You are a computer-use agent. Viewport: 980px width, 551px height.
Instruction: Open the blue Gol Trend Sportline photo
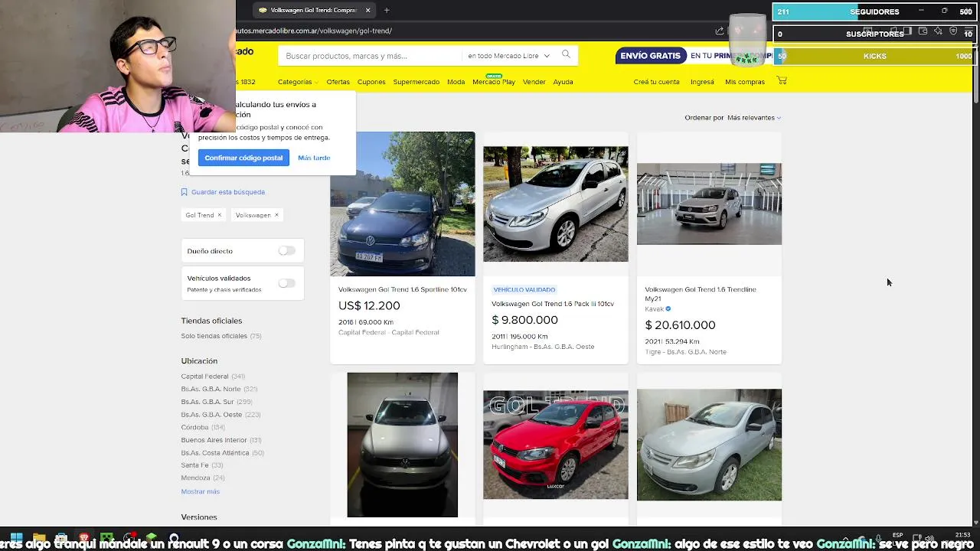[x=402, y=204]
